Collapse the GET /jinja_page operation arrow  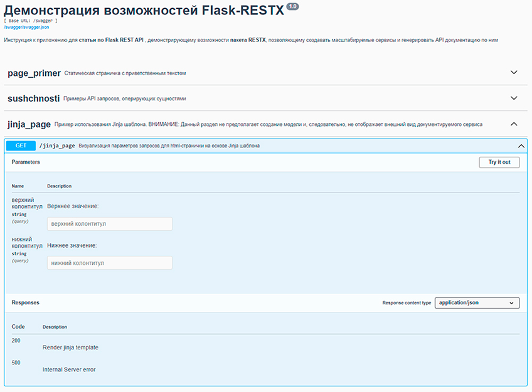[x=520, y=146]
